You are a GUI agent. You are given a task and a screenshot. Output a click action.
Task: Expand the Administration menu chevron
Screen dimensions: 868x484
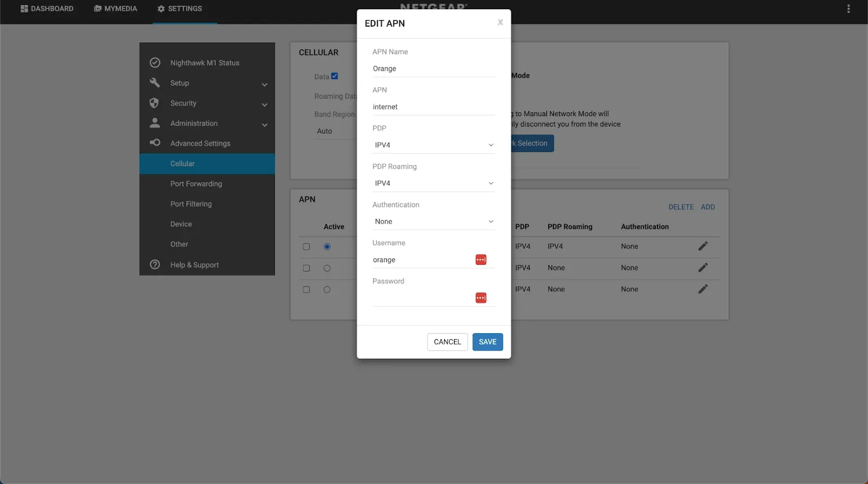pos(265,125)
